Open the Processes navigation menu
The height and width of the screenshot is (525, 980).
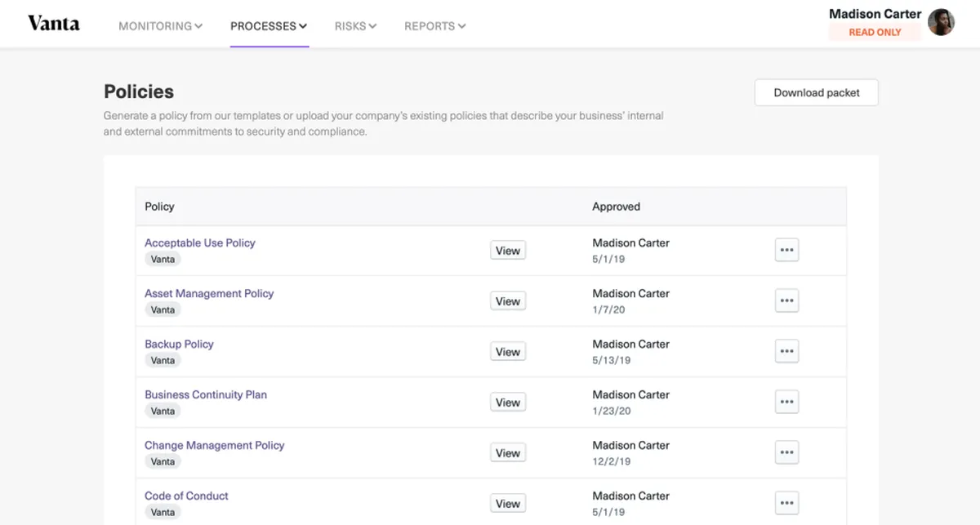(x=269, y=26)
